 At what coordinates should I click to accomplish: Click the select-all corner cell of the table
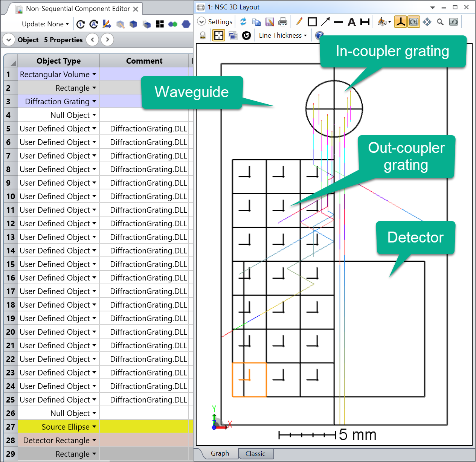pyautogui.click(x=11, y=61)
